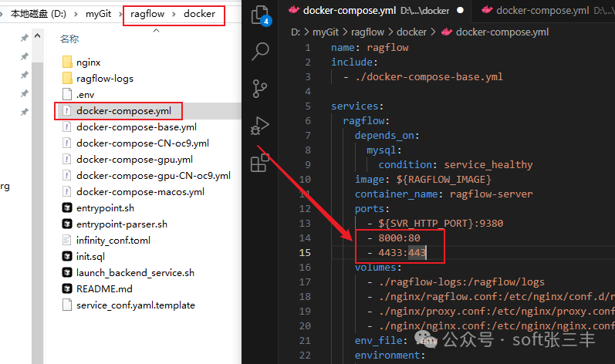Viewport: 615px width, 364px height.
Task: Click '${RAGFLOW_IMAGE}' value in editor
Action: 444,180
